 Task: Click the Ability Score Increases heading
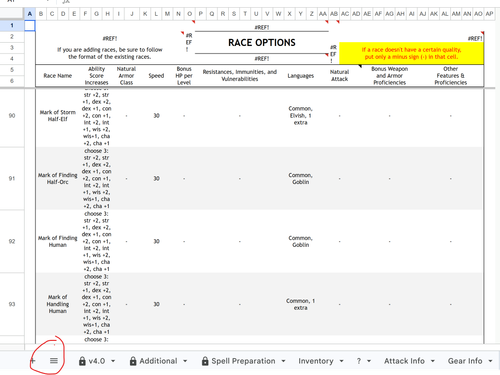click(x=96, y=76)
